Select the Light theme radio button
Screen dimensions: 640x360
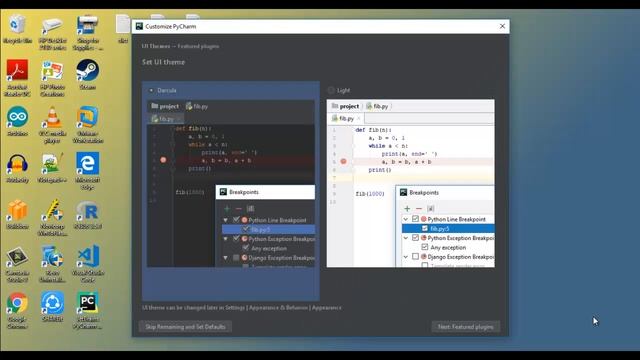[x=331, y=90]
